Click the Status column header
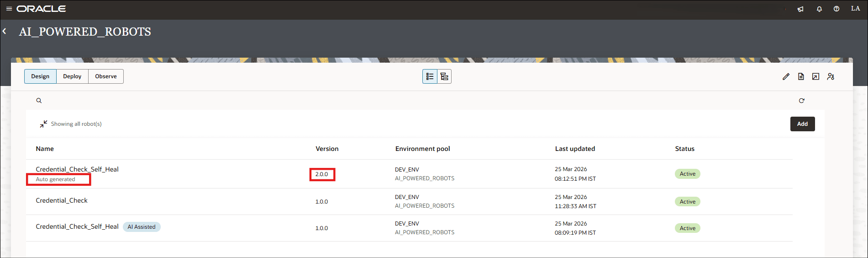Image resolution: width=868 pixels, height=258 pixels. click(x=684, y=149)
